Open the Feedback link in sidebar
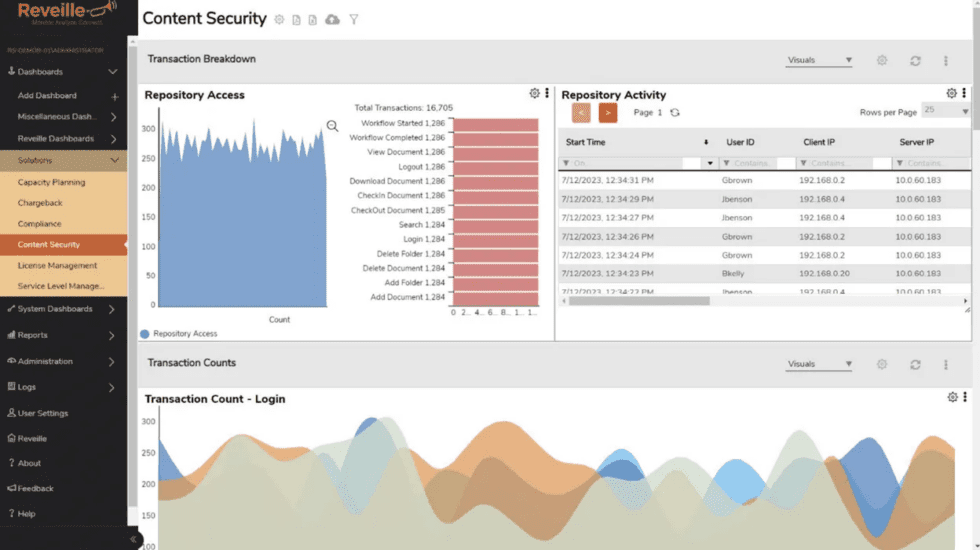 [x=36, y=488]
